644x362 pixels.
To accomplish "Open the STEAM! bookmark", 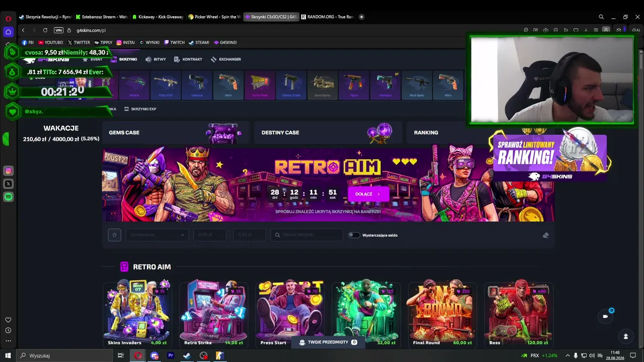I will point(199,43).
